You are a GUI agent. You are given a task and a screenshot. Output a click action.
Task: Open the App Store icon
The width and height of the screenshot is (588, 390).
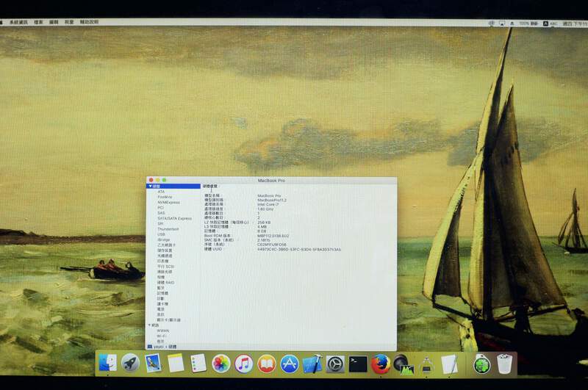point(290,363)
